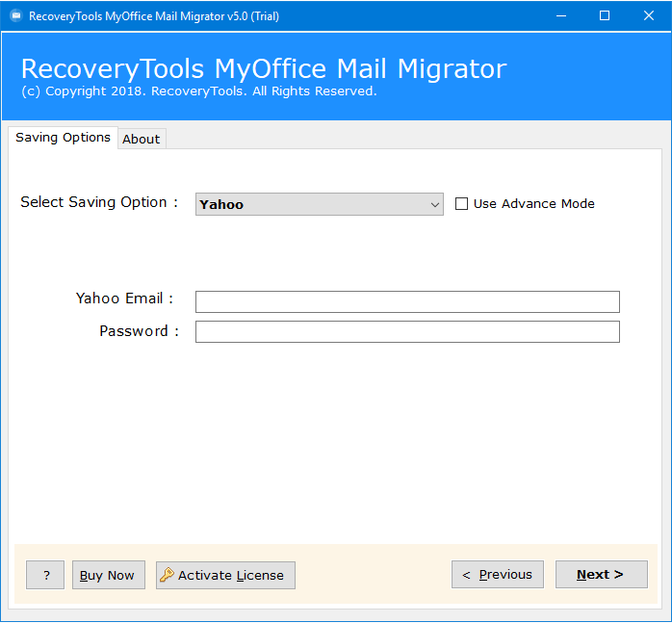Expand the Select Saving Option dropdown
672x623 pixels.
tap(320, 204)
